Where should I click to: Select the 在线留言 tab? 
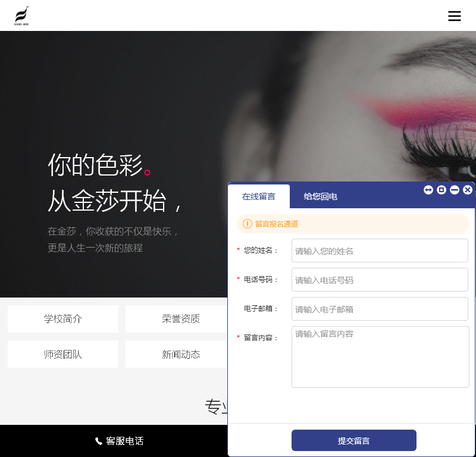coord(259,196)
